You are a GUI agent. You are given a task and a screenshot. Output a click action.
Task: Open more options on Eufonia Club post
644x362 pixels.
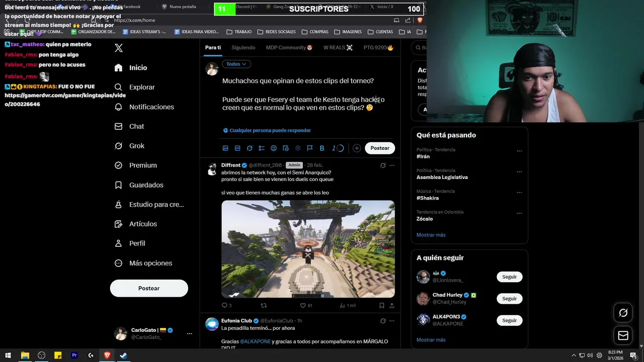pyautogui.click(x=392, y=321)
